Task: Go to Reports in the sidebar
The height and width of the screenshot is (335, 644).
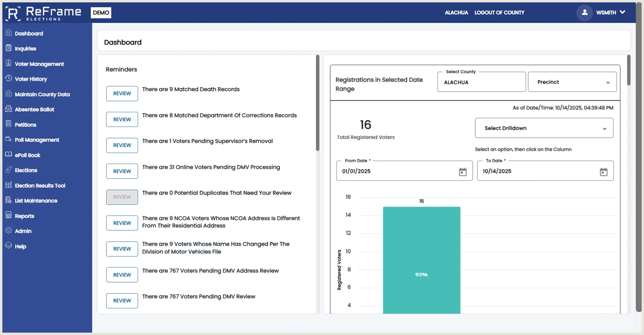Action: 24,216
